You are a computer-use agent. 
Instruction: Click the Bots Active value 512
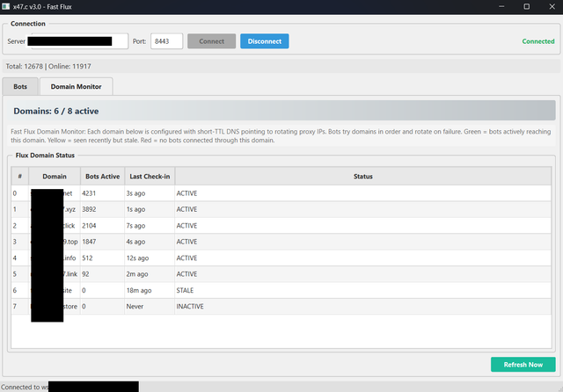click(102, 258)
